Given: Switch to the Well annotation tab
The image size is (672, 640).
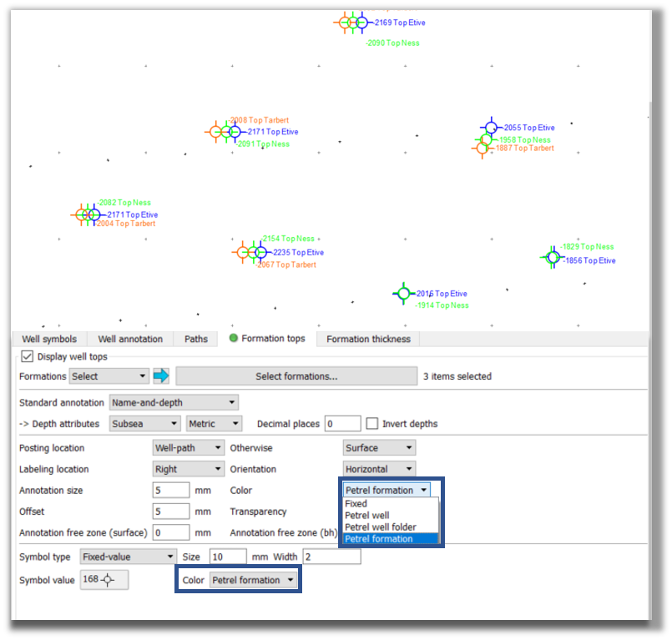Looking at the screenshot, I should pyautogui.click(x=130, y=339).
